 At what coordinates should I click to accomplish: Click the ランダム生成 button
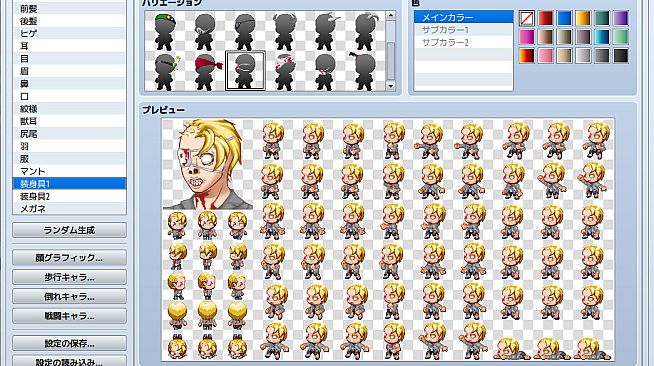[x=69, y=230]
